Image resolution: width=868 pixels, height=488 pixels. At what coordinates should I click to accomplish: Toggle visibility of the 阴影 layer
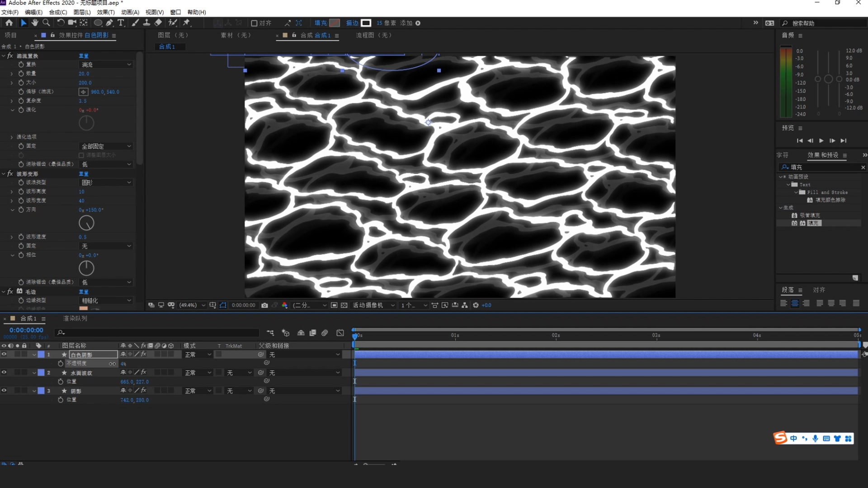click(4, 390)
